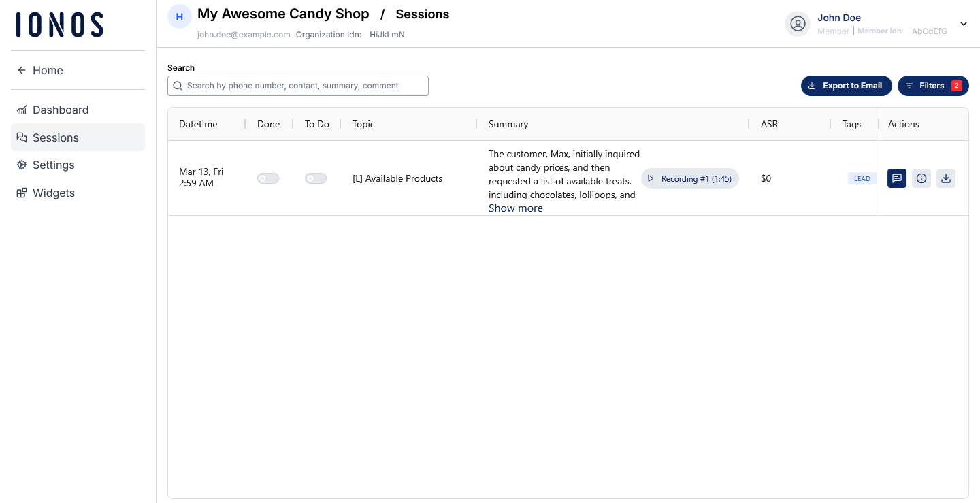The image size is (980, 503).
Task: Click the LEAD tag badge
Action: click(x=862, y=179)
